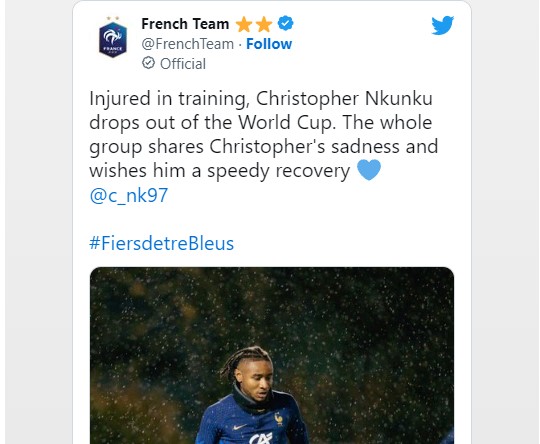
Task: Click the first gold star emoji
Action: coord(244,24)
